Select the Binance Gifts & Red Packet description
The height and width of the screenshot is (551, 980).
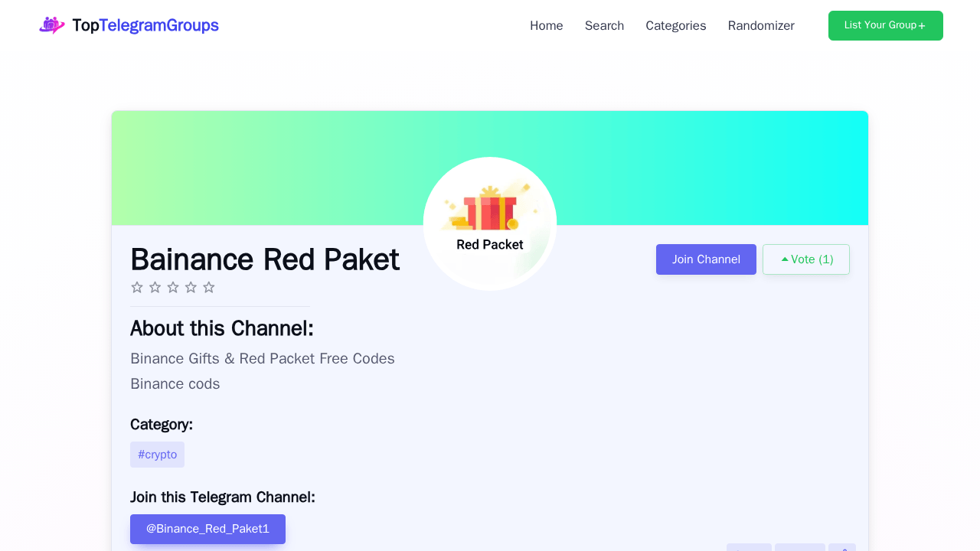(263, 359)
